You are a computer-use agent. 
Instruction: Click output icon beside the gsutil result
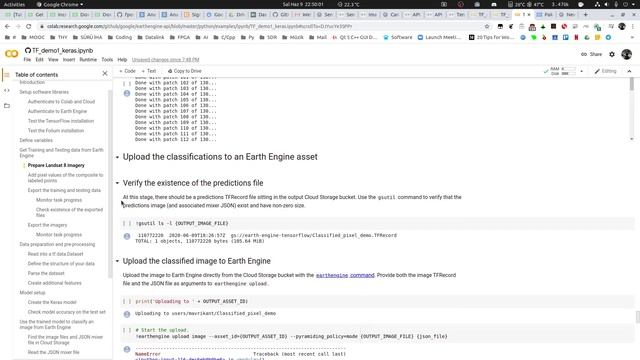pos(127,236)
